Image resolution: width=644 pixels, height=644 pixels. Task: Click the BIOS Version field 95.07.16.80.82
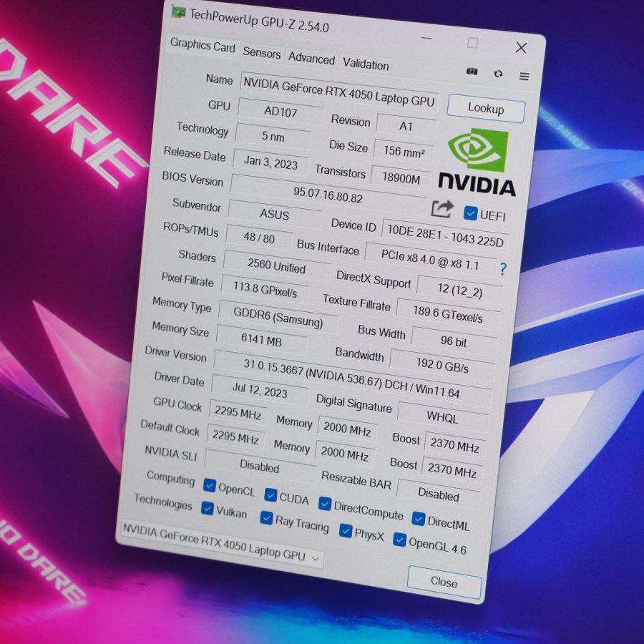click(x=328, y=194)
